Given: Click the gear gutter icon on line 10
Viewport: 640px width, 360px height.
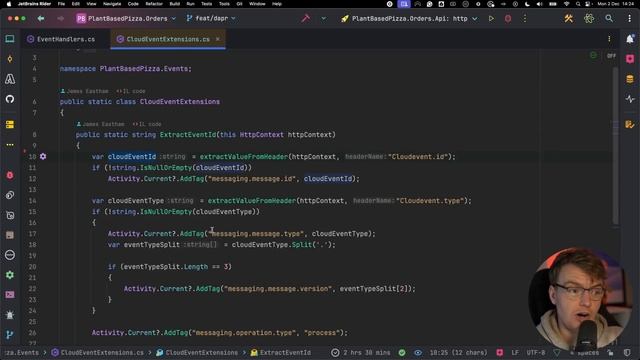Looking at the screenshot, I should click(43, 156).
